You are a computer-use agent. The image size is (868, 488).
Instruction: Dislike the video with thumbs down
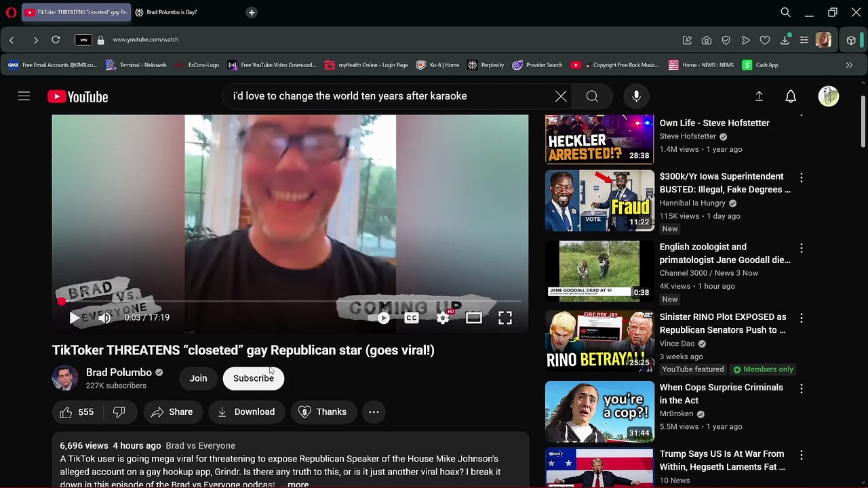119,411
